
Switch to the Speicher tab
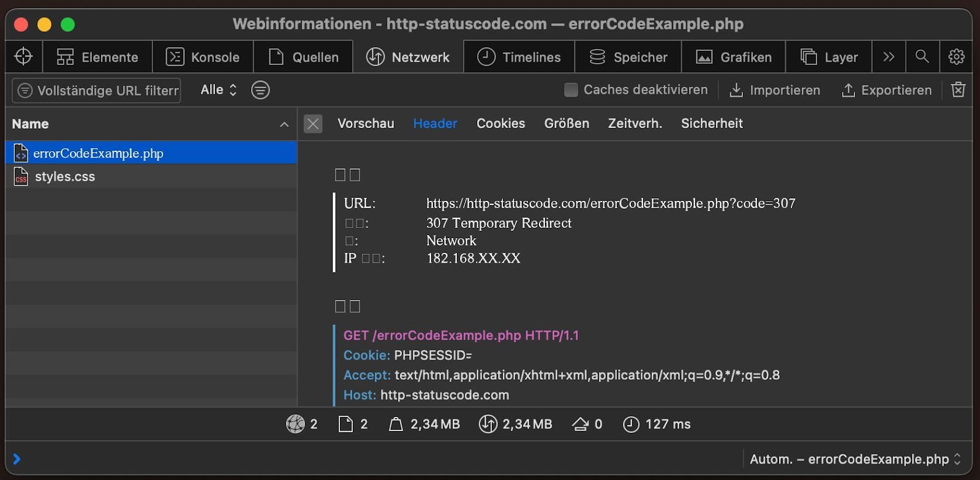click(628, 57)
